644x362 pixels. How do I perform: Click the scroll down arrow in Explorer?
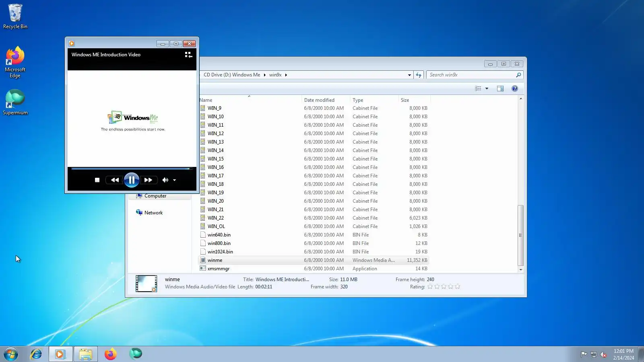point(521,270)
